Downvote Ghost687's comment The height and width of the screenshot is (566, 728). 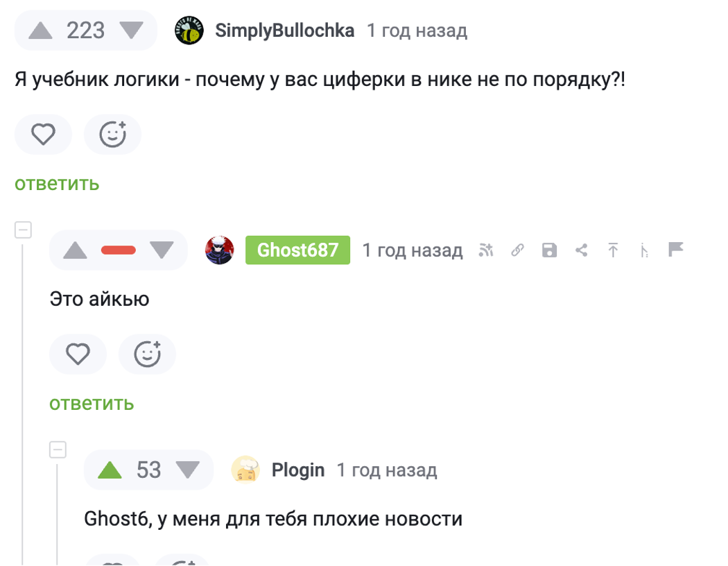point(162,250)
